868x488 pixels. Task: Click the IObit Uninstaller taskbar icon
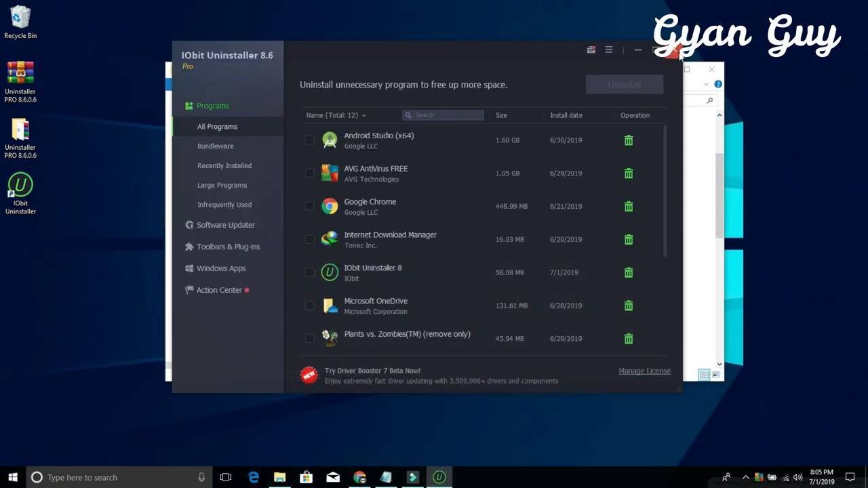tap(439, 477)
